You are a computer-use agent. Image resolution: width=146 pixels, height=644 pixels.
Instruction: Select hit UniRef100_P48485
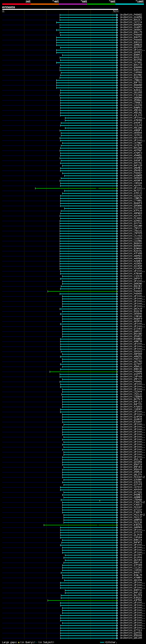131,35
